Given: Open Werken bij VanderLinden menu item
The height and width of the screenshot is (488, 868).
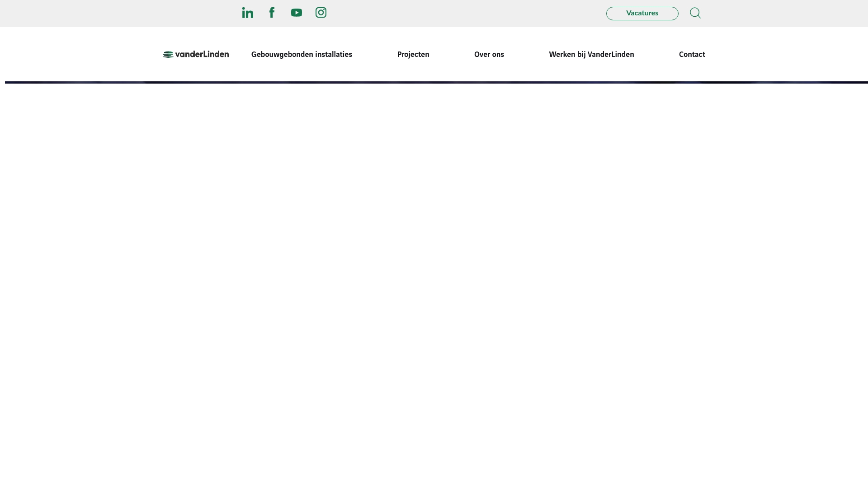Looking at the screenshot, I should click(591, 55).
